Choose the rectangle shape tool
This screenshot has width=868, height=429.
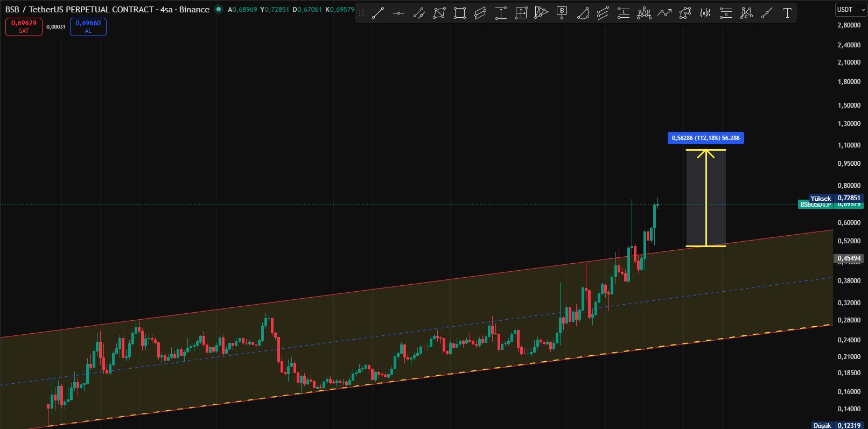tap(460, 13)
